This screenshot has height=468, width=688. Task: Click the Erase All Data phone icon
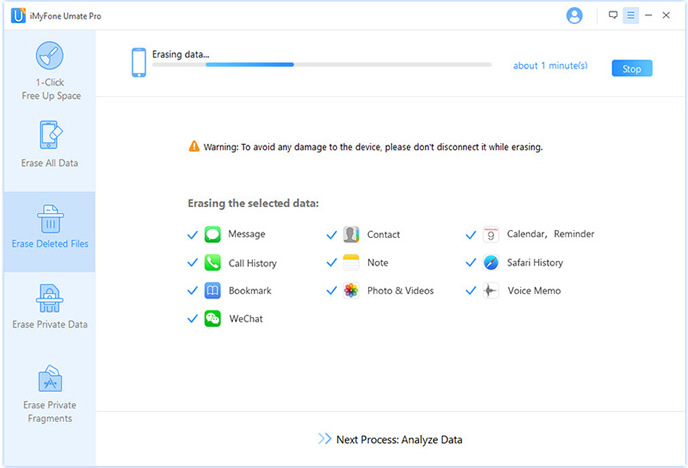51,135
